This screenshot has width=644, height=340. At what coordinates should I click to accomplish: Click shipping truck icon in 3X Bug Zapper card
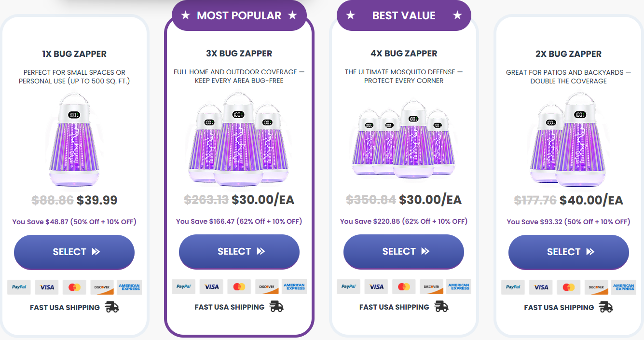point(276,307)
